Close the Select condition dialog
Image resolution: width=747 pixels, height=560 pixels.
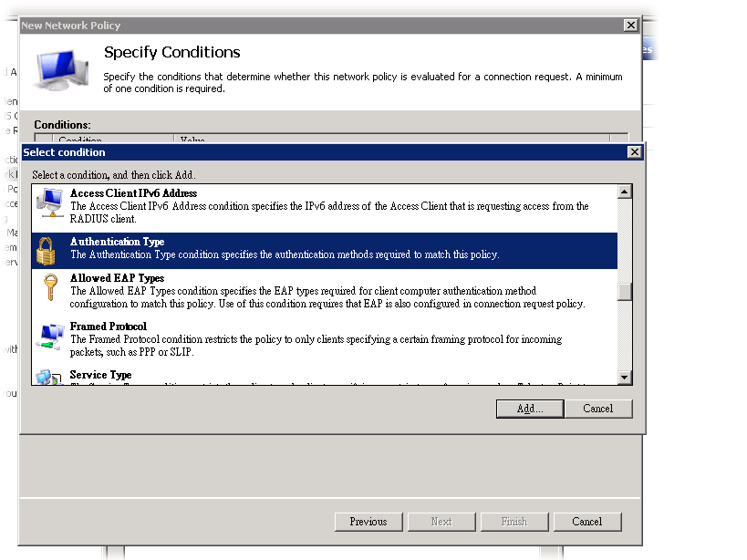click(634, 152)
